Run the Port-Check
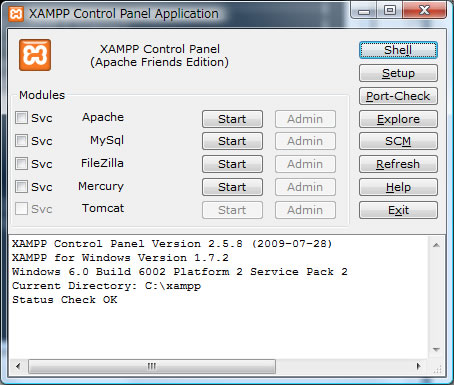 pyautogui.click(x=398, y=96)
